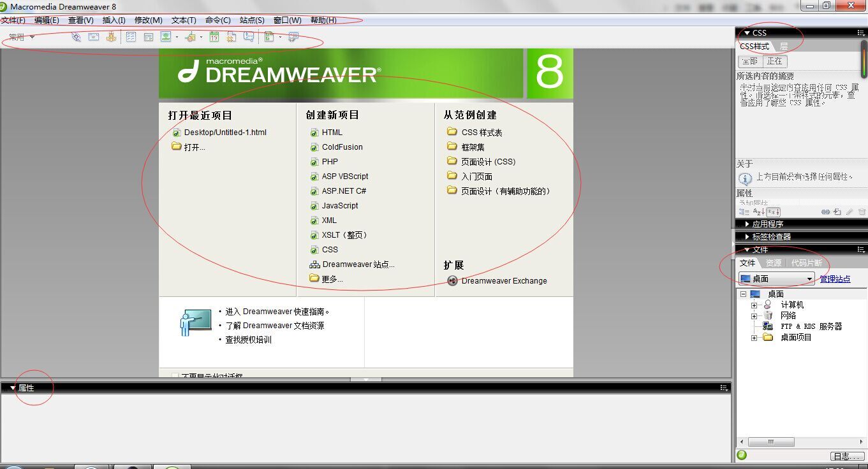868x469 pixels.
Task: Click the Server-Side Include icon
Action: [232, 37]
